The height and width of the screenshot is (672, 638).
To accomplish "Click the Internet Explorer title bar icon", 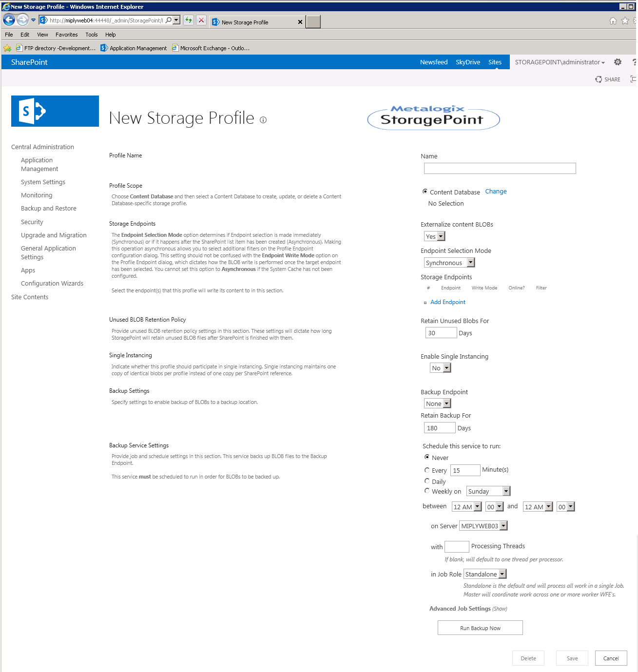I will [x=6, y=7].
